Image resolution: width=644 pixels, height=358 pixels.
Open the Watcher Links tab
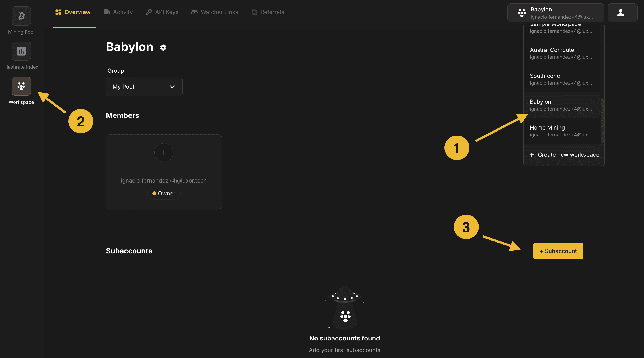(214, 12)
